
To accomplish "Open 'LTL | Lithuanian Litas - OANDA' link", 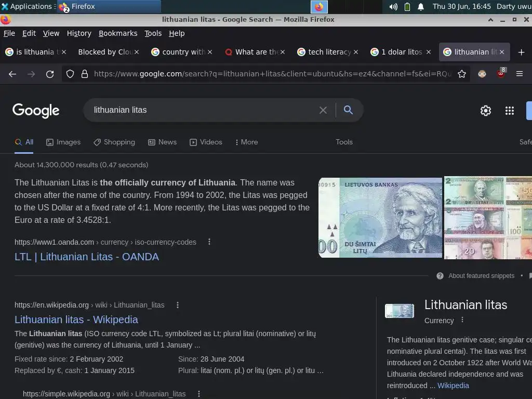I will point(87,257).
